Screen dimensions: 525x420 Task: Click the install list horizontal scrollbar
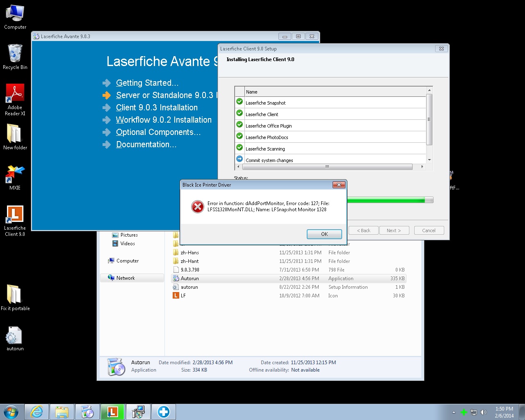(x=327, y=167)
